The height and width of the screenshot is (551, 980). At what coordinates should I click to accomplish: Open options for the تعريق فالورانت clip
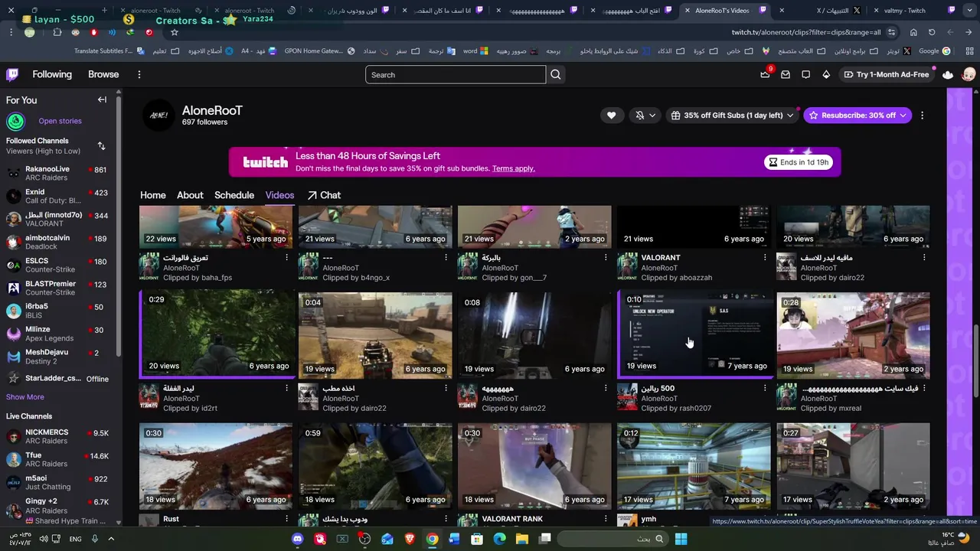pyautogui.click(x=286, y=258)
